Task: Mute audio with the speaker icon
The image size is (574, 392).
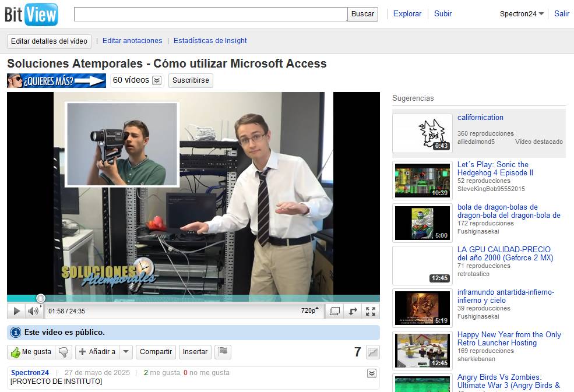Action: click(x=33, y=311)
